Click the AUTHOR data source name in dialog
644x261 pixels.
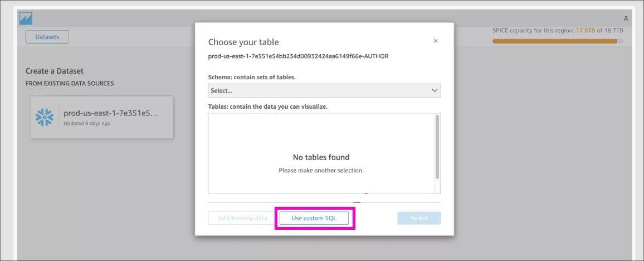(x=298, y=56)
